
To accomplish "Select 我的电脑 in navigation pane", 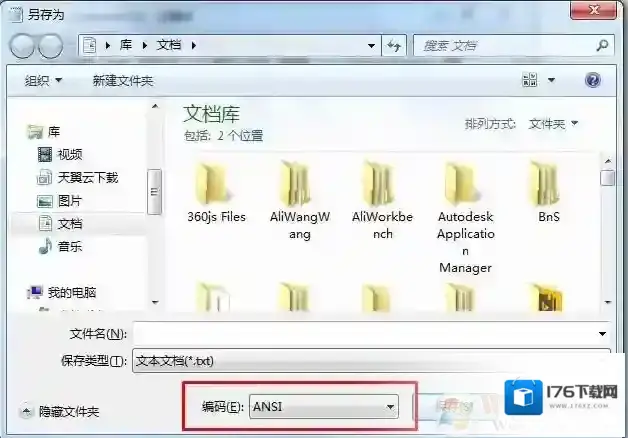I will coord(71,293).
